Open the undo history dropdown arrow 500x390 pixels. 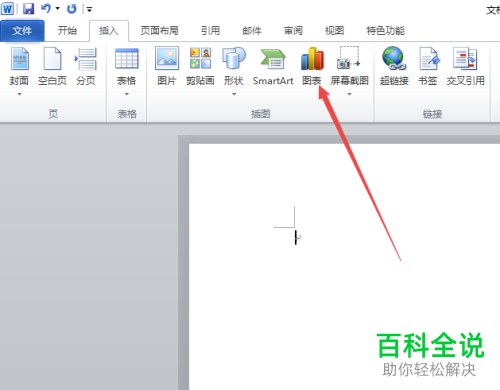(x=58, y=9)
